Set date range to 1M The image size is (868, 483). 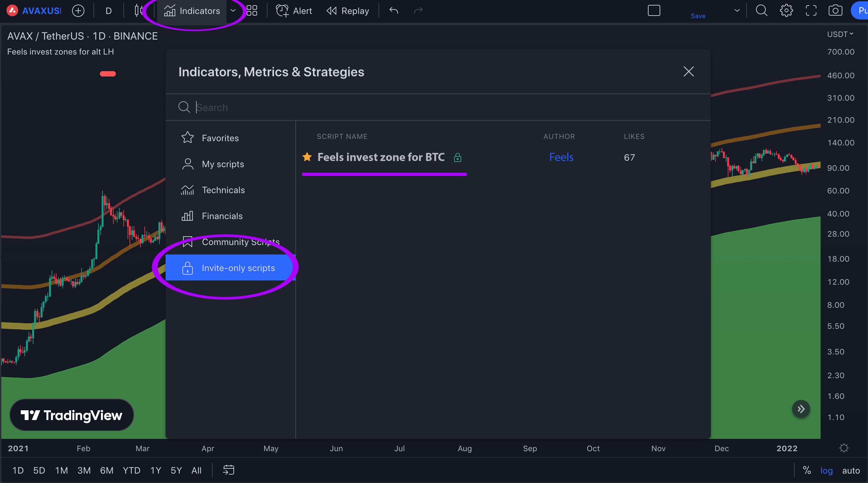coord(62,470)
